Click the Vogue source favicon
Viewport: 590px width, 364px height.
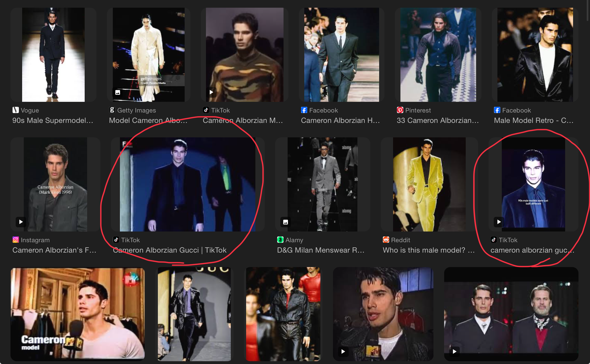point(16,110)
